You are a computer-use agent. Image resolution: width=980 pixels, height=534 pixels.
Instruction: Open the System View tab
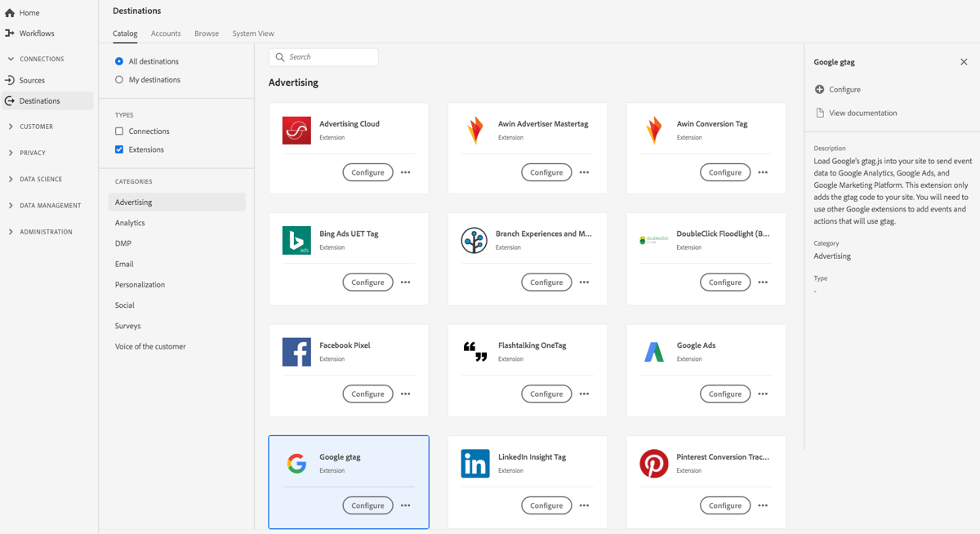pyautogui.click(x=253, y=33)
